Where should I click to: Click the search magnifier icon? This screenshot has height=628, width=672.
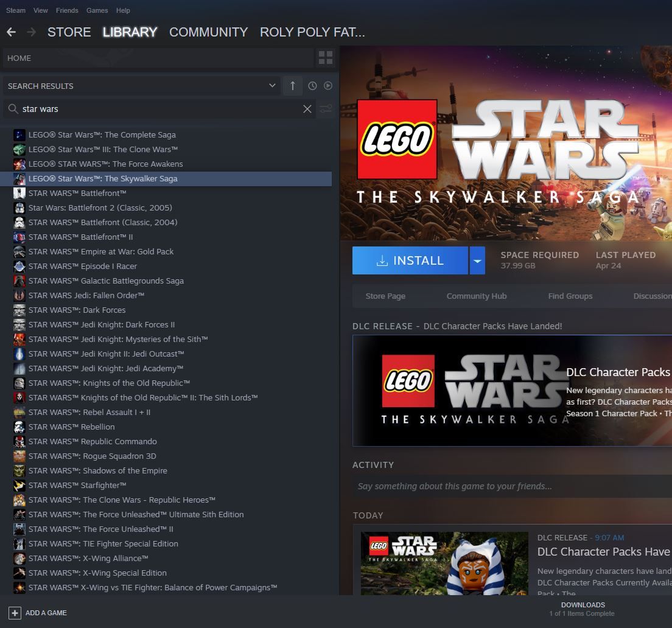coord(13,109)
